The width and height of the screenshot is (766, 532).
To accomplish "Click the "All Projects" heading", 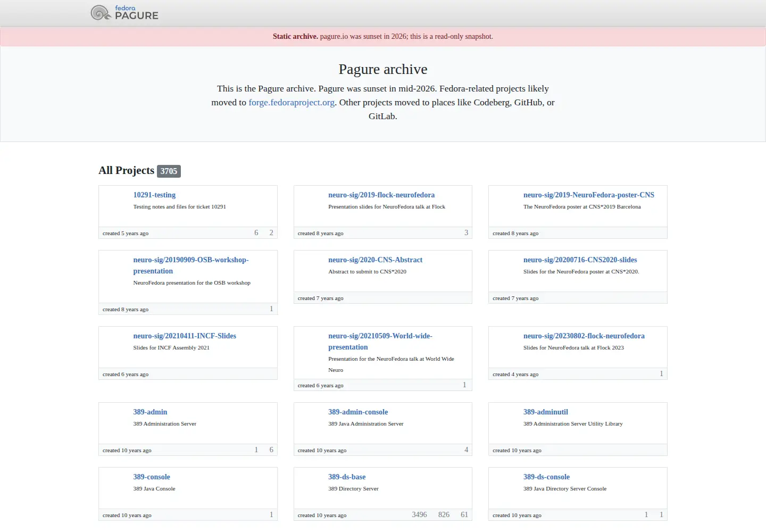I will pyautogui.click(x=127, y=170).
